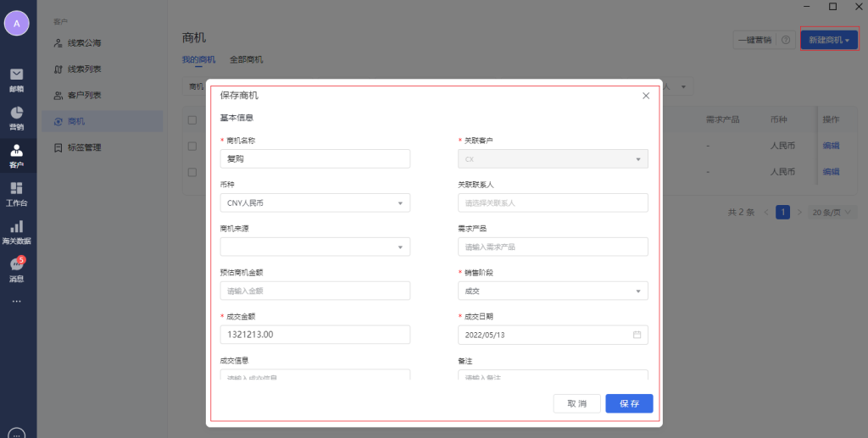Click the 保存 save button

pos(629,403)
